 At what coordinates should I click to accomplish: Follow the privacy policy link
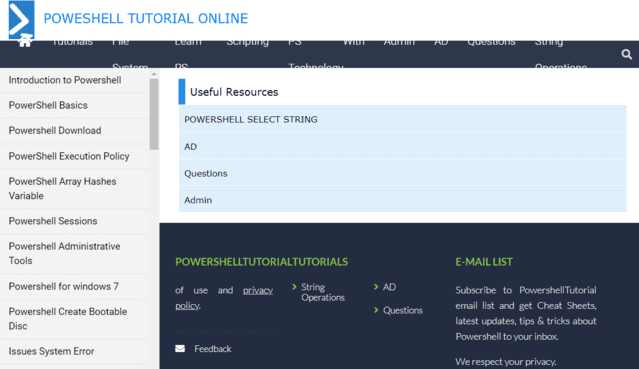tap(224, 298)
